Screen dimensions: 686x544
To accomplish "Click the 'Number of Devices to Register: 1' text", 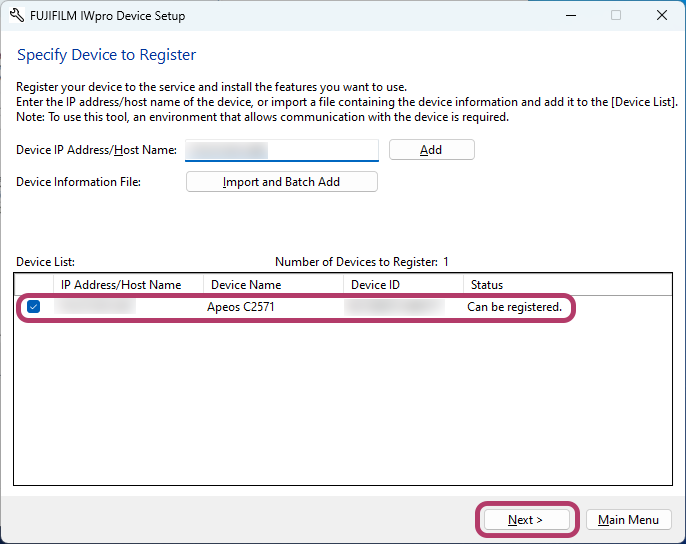I will (x=361, y=262).
